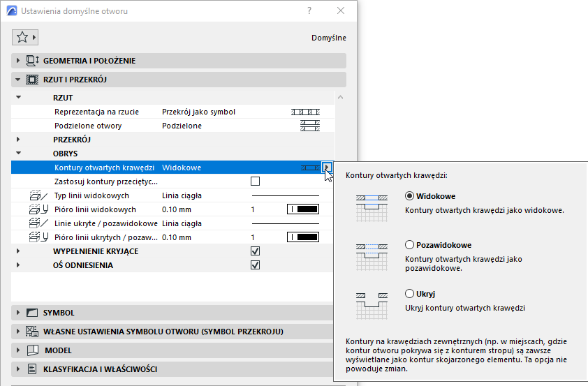Click the scroll up arrow in settings list

(x=341, y=98)
